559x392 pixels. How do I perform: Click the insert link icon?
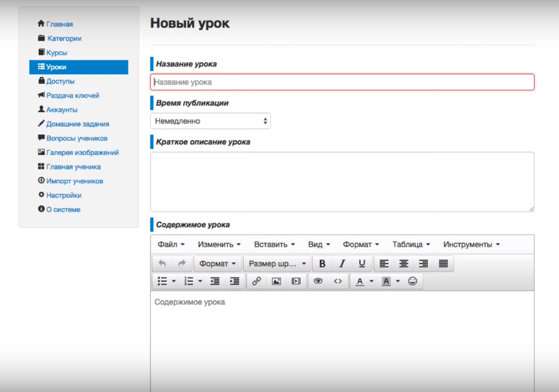tap(256, 281)
